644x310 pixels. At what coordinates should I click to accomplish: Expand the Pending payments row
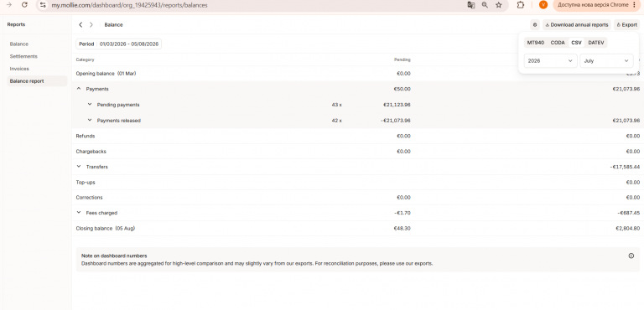pos(90,104)
